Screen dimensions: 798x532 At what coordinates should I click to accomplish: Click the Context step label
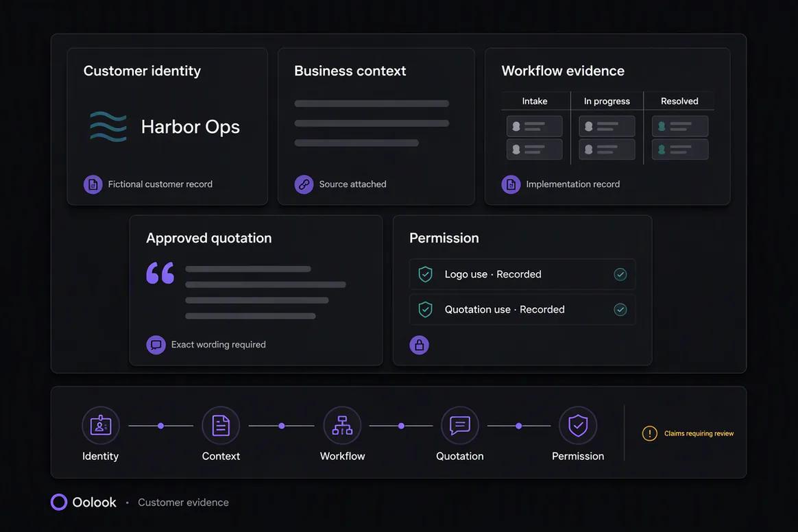[x=221, y=456]
